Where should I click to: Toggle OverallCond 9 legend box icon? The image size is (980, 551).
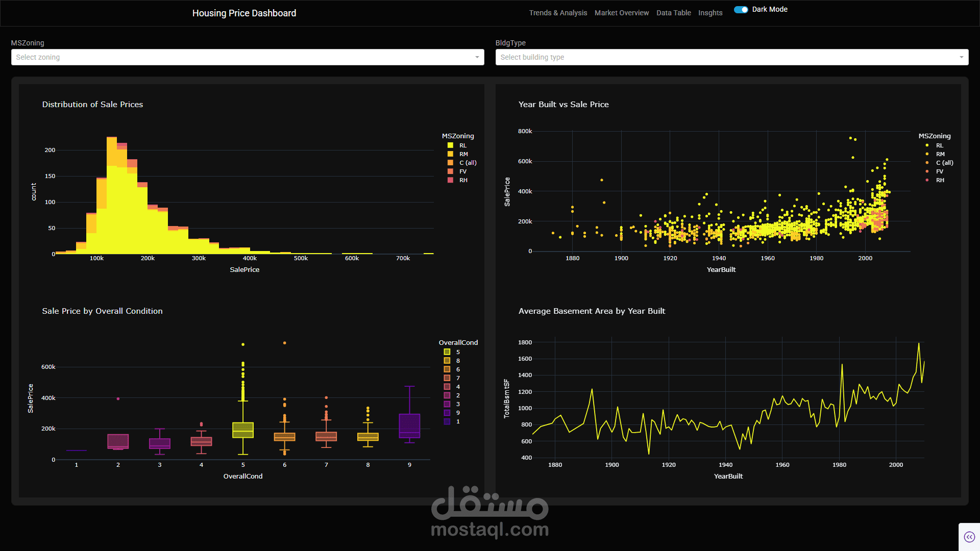pyautogui.click(x=447, y=413)
